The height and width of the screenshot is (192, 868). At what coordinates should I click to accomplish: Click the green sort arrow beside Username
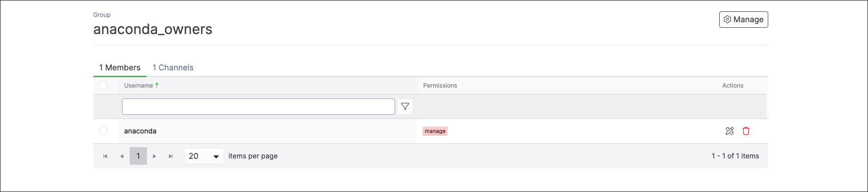tap(157, 85)
